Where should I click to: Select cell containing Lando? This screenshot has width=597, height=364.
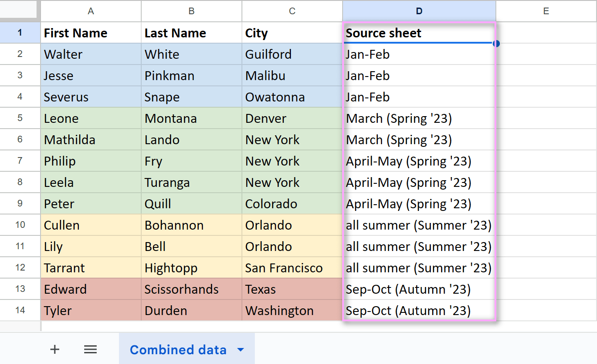coord(192,140)
